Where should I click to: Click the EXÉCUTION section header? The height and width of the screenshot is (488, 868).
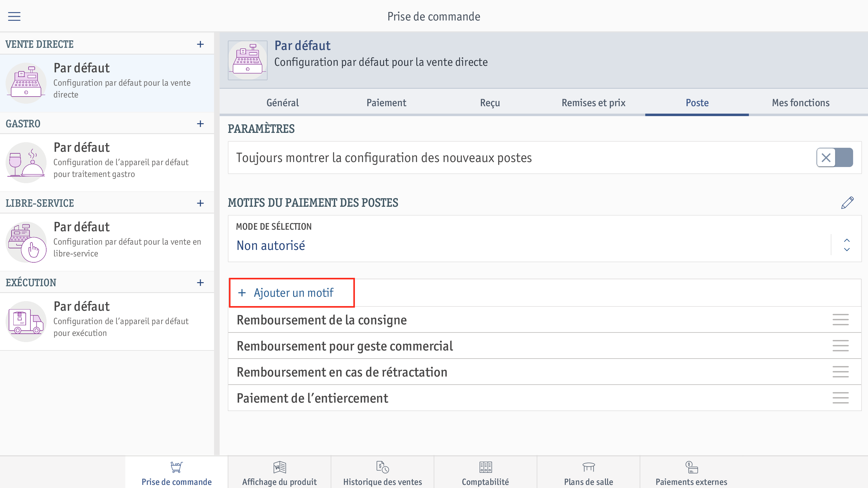click(31, 282)
